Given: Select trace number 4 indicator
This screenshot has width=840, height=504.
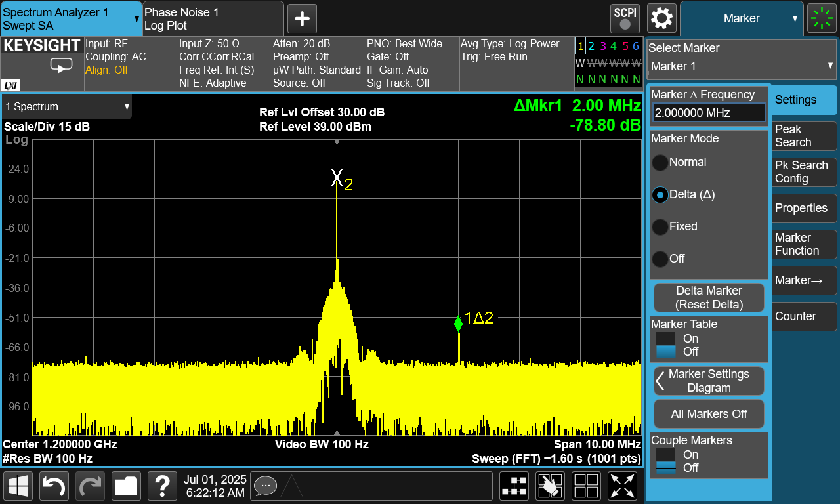Looking at the screenshot, I should (x=614, y=46).
